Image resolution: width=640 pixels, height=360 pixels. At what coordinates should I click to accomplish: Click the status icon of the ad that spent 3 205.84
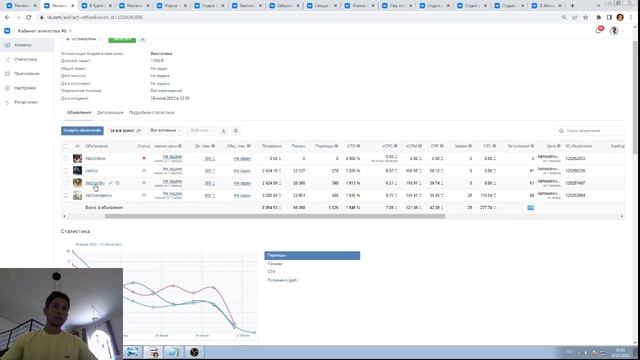click(144, 195)
